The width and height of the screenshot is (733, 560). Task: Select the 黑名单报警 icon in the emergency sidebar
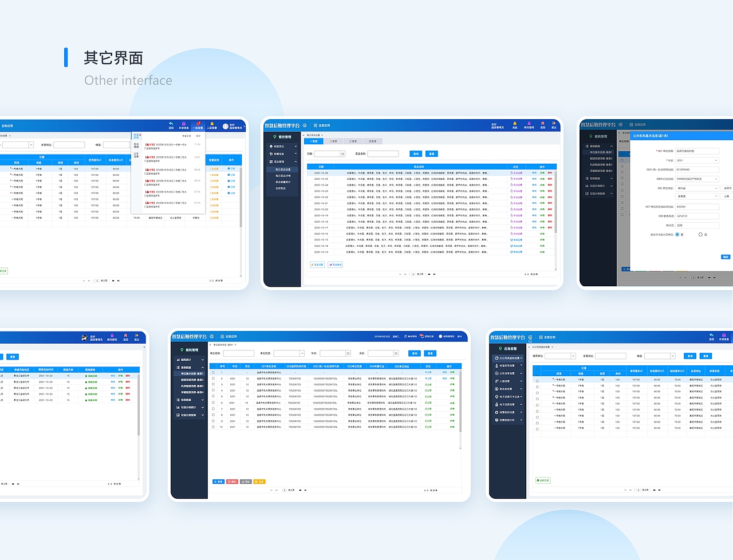pos(496,389)
